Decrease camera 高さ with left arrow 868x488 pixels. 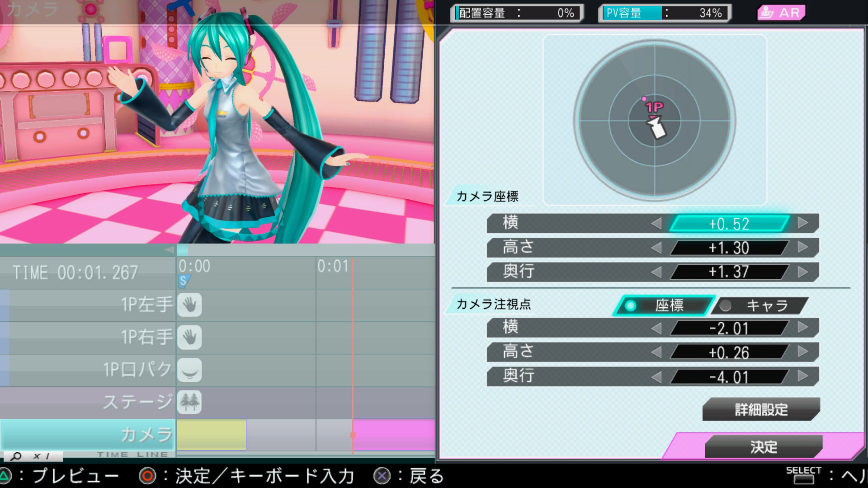tap(656, 248)
